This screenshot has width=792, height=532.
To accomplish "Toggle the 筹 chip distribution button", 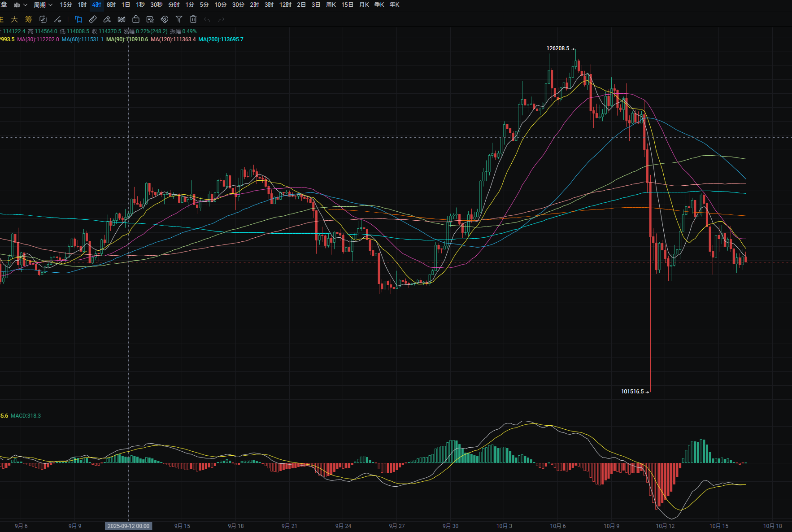I will click(x=29, y=19).
